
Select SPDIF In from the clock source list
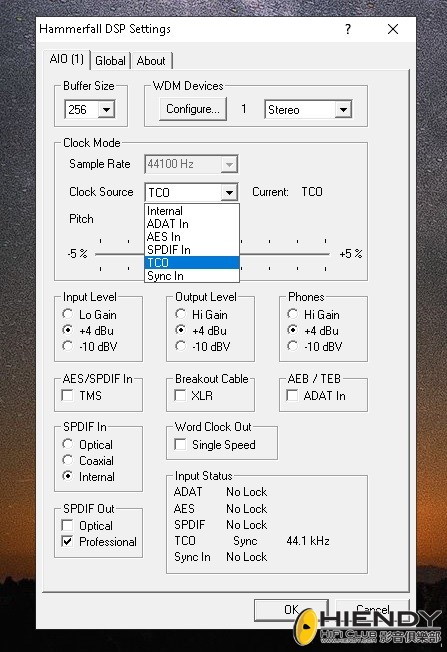[x=192, y=249]
